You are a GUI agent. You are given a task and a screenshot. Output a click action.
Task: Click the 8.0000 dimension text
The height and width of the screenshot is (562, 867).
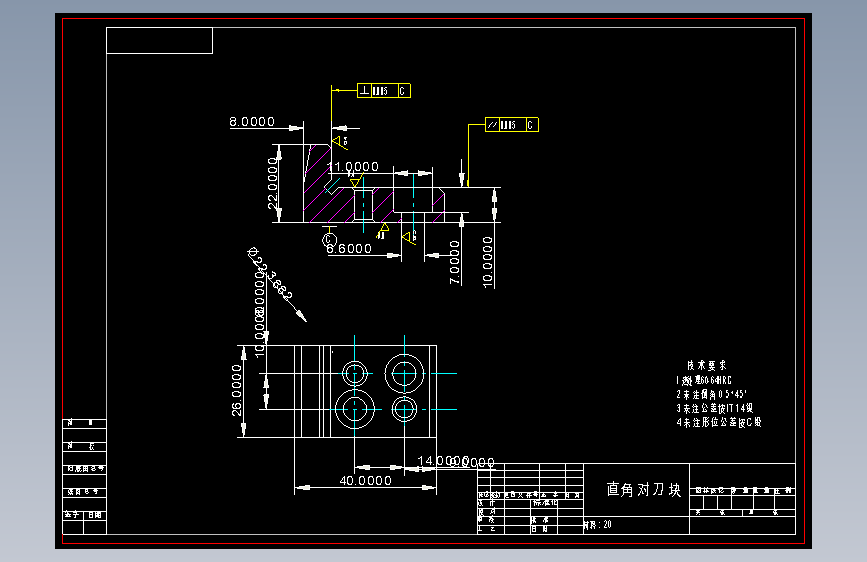coord(252,122)
